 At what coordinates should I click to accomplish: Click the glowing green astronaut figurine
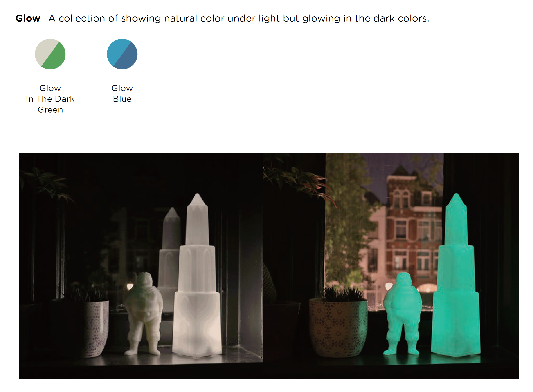click(x=402, y=314)
